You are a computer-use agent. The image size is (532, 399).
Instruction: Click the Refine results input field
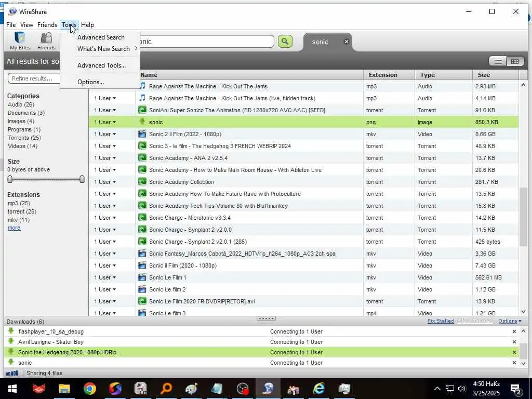(x=34, y=78)
